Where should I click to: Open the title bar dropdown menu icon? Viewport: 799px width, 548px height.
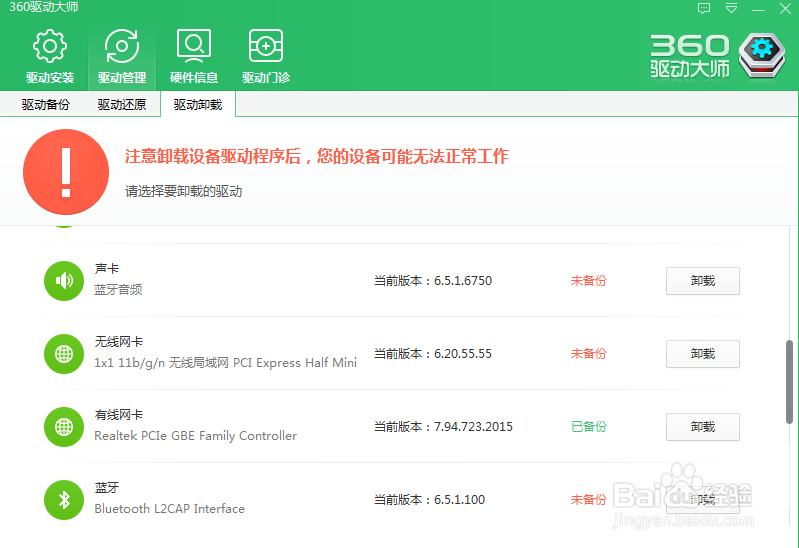(x=731, y=9)
